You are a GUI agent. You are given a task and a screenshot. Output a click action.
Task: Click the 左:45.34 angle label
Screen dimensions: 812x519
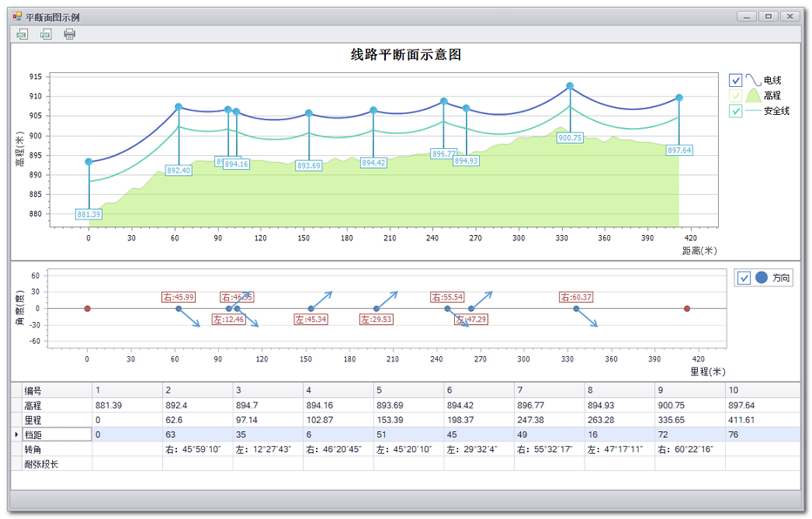point(311,320)
